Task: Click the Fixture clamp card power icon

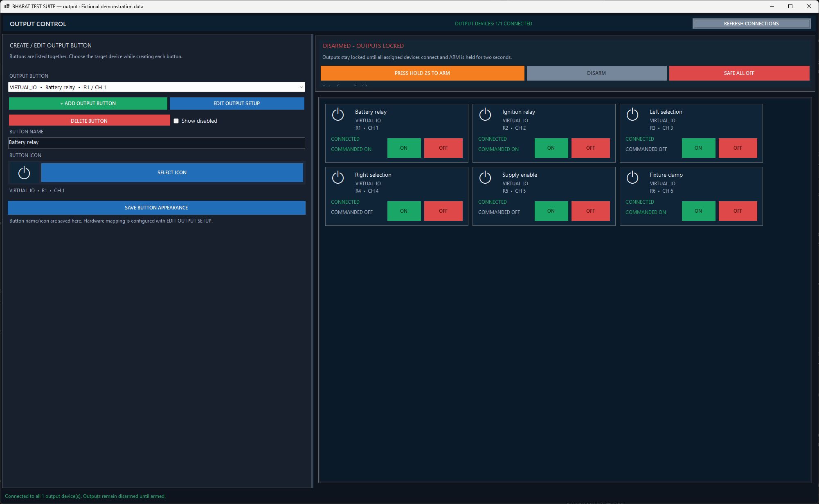Action: 632,177
